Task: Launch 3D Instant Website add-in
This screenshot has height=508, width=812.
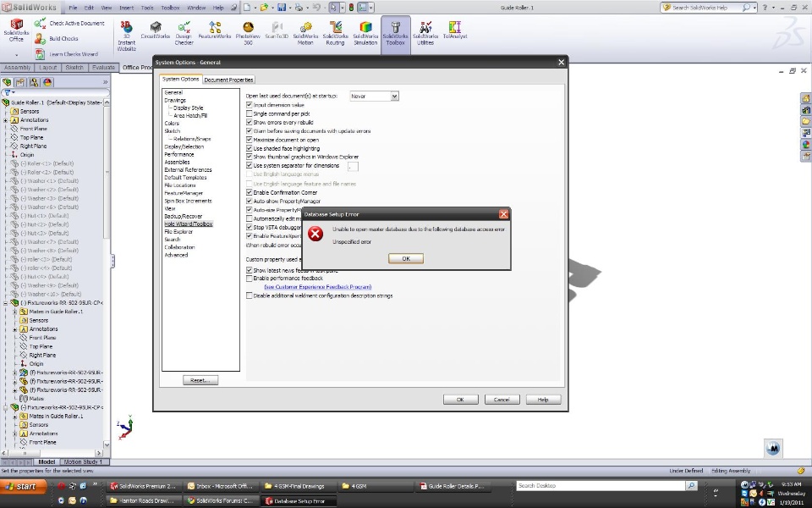Action: (126, 36)
